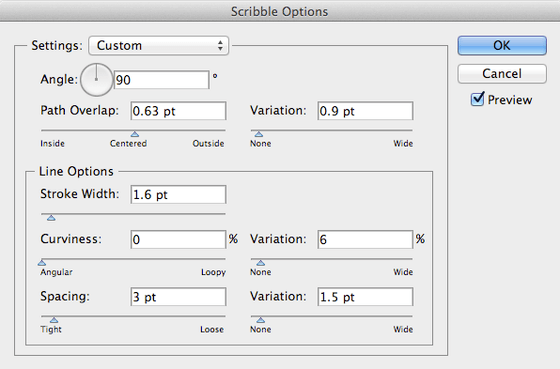Screen dimensions: 560x369
Task: Click the Curviness Variation slider handle
Action: [261, 263]
